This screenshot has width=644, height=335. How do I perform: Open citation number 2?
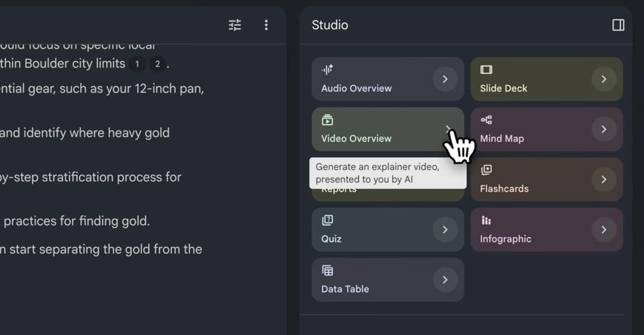(x=157, y=65)
